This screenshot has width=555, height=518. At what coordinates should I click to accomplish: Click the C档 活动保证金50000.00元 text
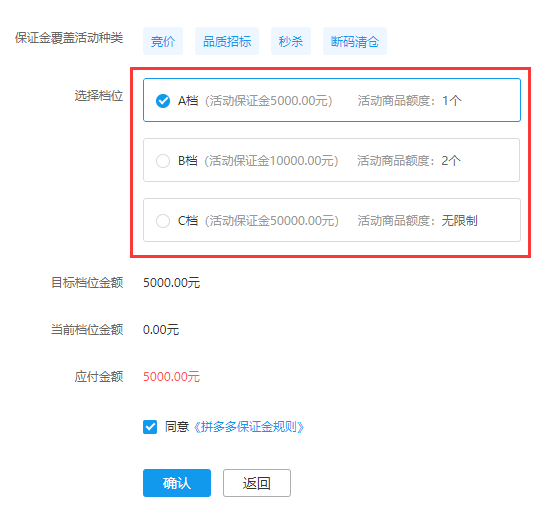pyautogui.click(x=258, y=221)
